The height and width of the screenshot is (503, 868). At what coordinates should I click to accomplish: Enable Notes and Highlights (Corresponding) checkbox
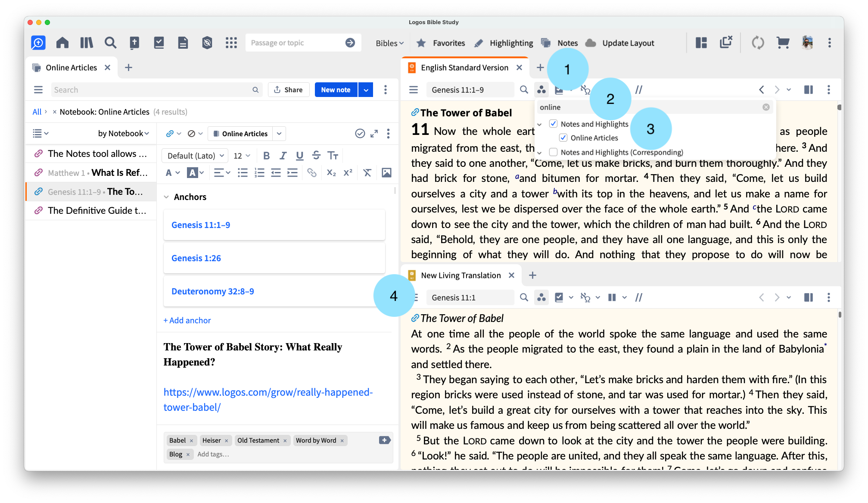(554, 152)
